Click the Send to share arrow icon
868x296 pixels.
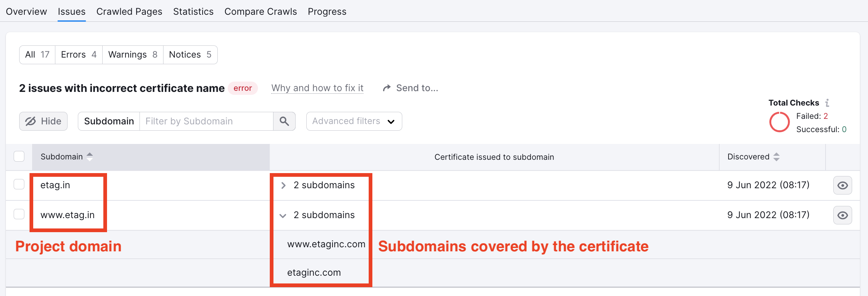(386, 88)
